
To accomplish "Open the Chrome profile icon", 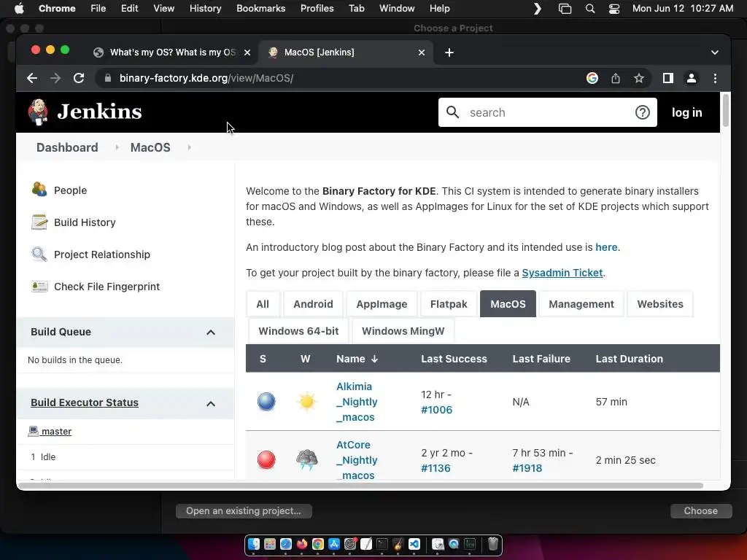I will pyautogui.click(x=692, y=78).
